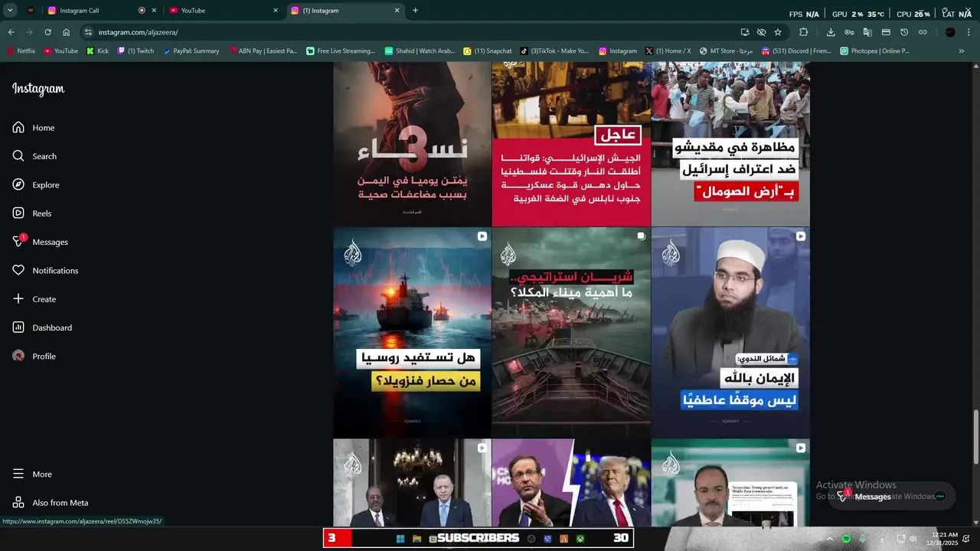
Task: Open the Snapchat bookmark
Action: click(x=488, y=51)
